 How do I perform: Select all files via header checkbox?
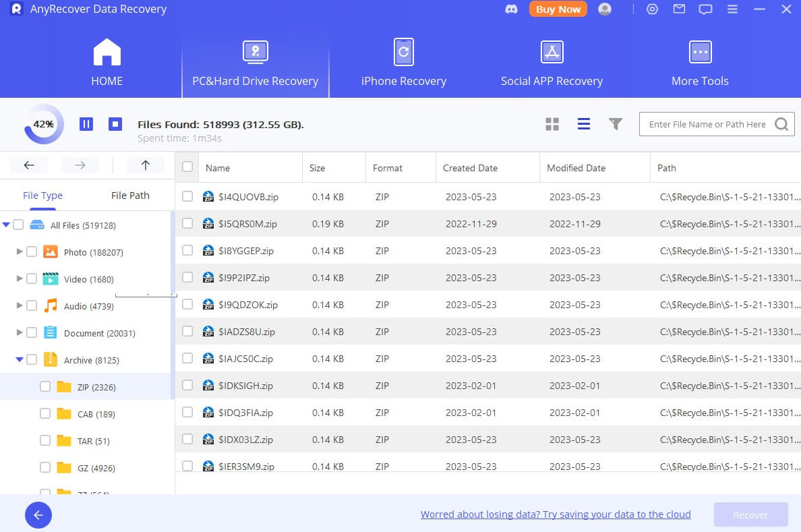click(x=187, y=167)
